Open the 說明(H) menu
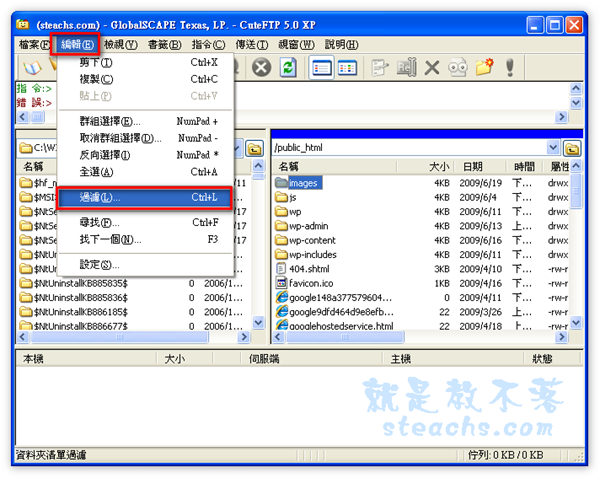The width and height of the screenshot is (600, 478). point(341,45)
